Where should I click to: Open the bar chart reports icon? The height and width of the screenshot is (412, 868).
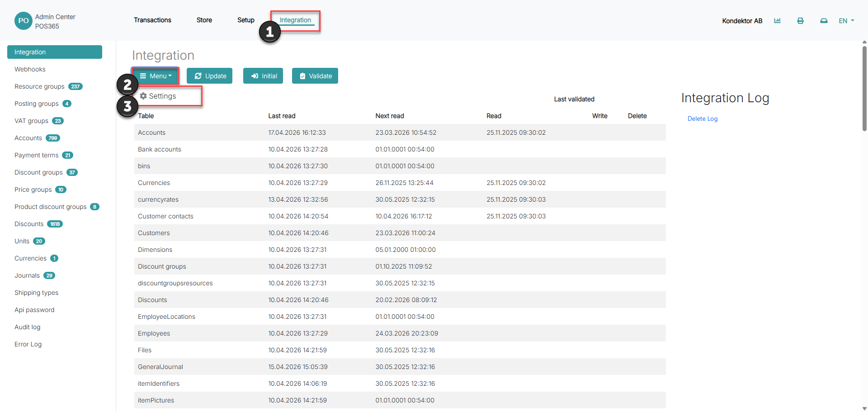(777, 21)
